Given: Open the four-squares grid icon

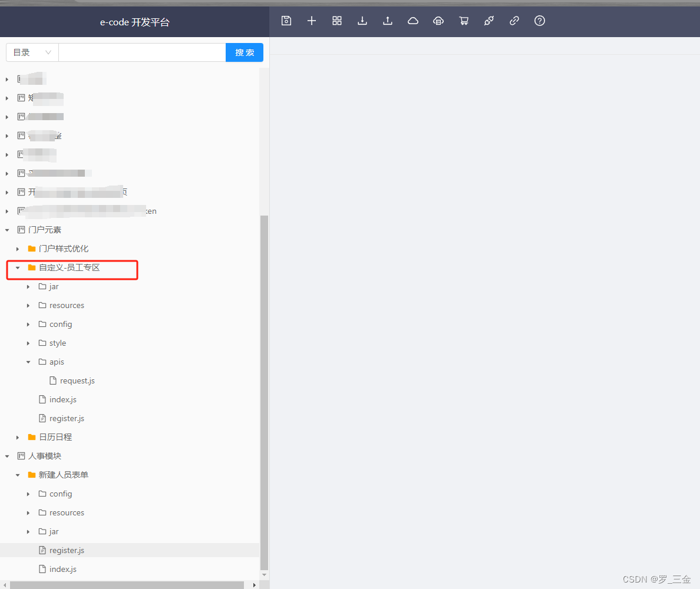Looking at the screenshot, I should click(x=337, y=21).
